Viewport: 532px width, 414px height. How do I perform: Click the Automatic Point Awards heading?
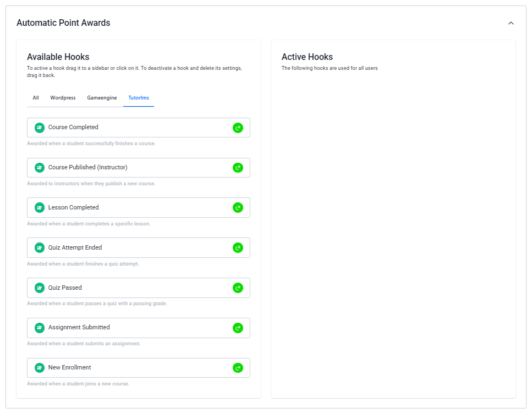click(63, 23)
